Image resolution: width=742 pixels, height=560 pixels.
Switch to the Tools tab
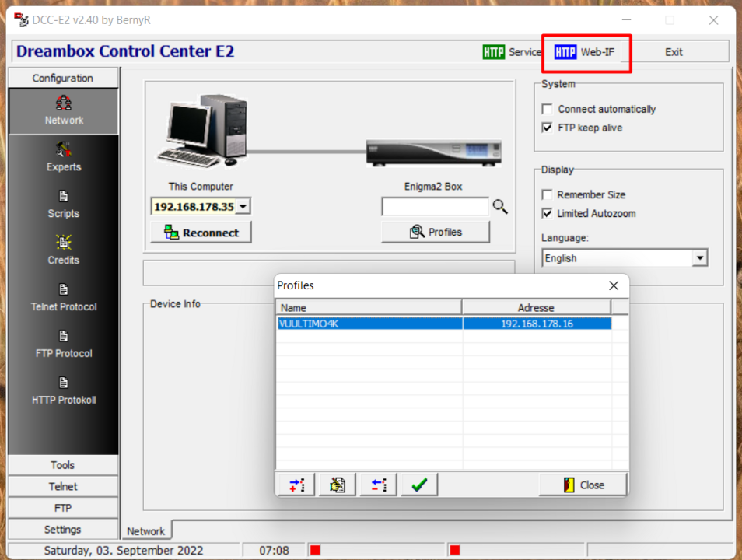63,464
